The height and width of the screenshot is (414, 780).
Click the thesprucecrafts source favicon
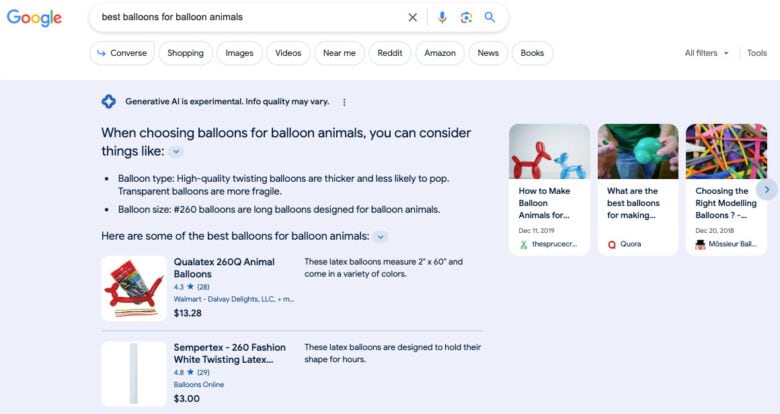pos(523,244)
